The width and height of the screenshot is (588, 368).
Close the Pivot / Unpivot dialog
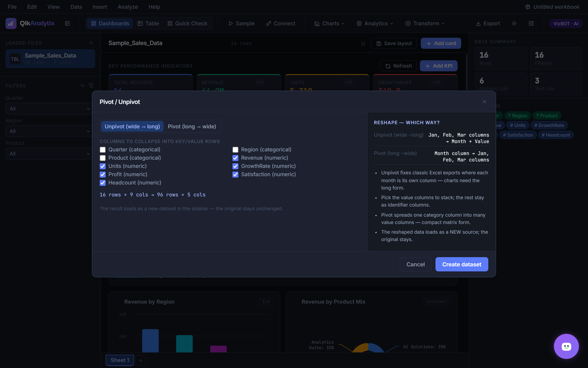pyautogui.click(x=484, y=102)
